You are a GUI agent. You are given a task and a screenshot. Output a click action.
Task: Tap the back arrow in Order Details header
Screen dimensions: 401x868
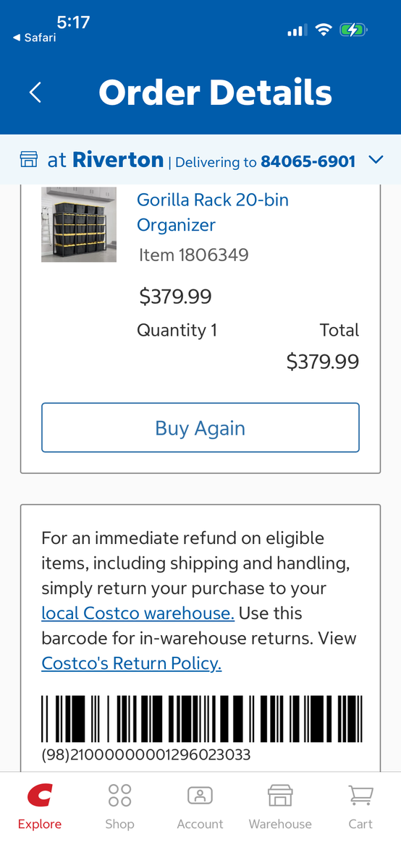click(x=35, y=93)
